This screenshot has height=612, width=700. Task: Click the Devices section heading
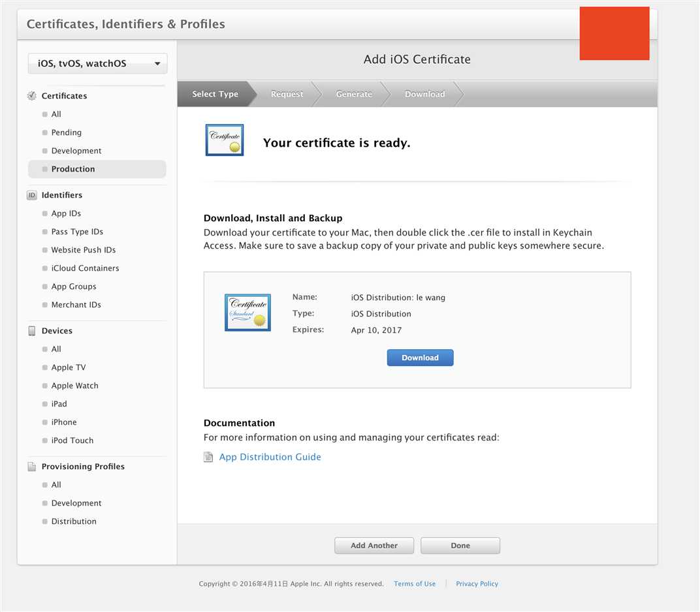57,331
